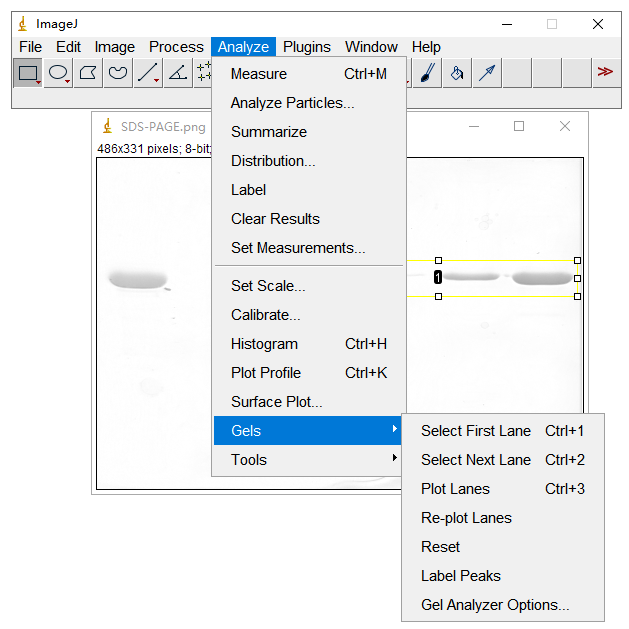Select the Oval selection tool
Screen dimensions: 629x629
(x=58, y=72)
